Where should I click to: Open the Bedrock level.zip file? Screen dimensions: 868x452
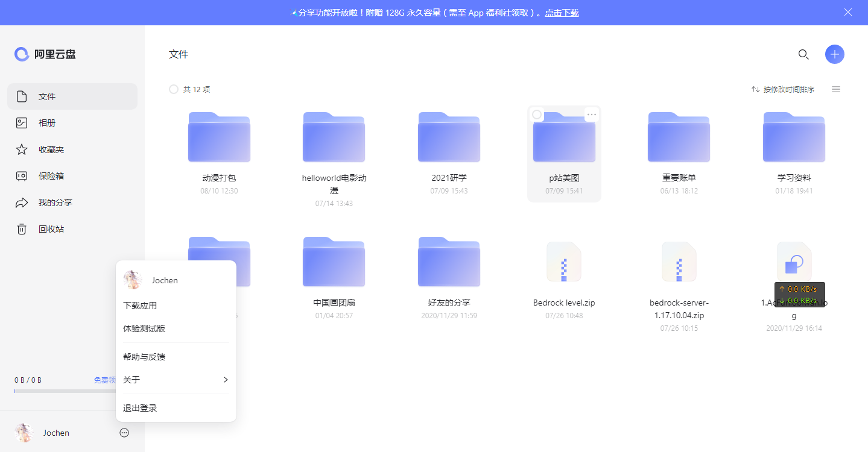pyautogui.click(x=564, y=262)
